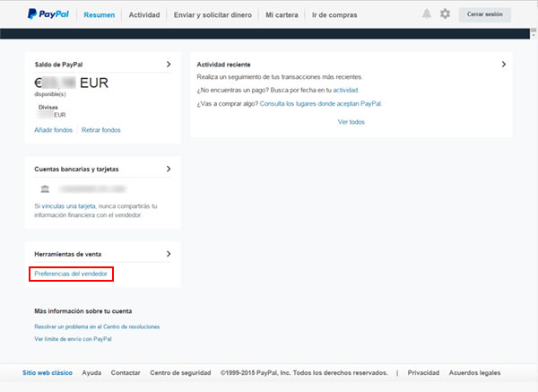
Task: Open Enviar y solicitar dinero tab
Action: tap(213, 15)
